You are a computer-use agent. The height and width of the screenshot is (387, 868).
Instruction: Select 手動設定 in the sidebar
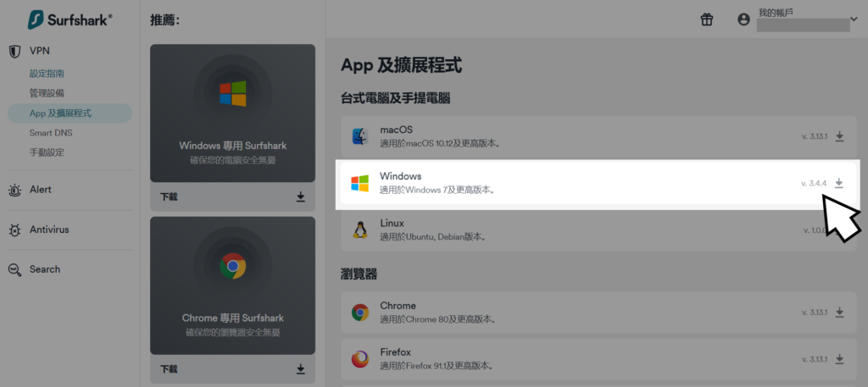pyautogui.click(x=47, y=152)
